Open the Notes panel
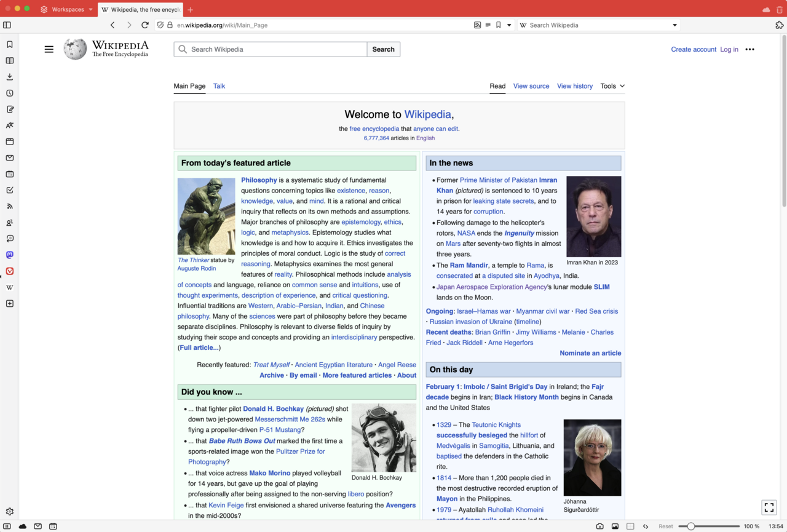787x532 pixels. [x=9, y=109]
